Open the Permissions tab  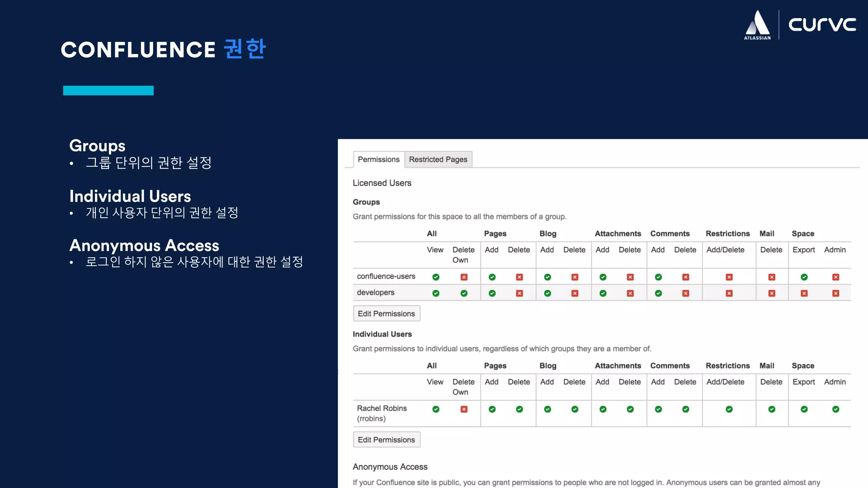click(x=378, y=159)
